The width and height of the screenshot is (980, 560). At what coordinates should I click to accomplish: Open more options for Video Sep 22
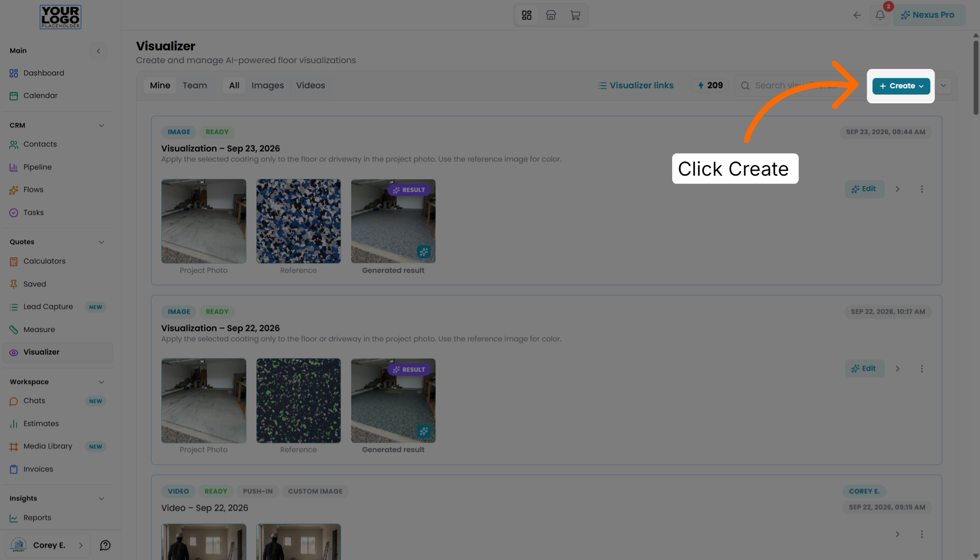(x=922, y=534)
